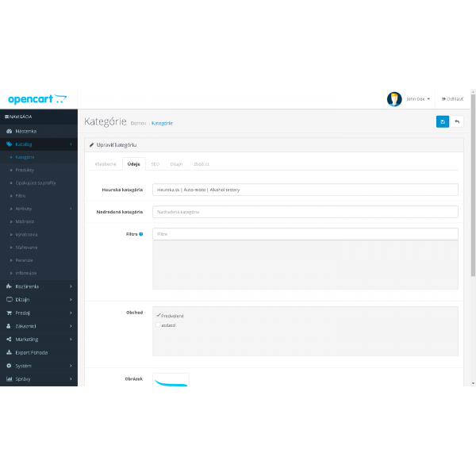Click the Upraviť kategóriu pencil icon
Screen dimensions: 476x476
click(x=91, y=145)
